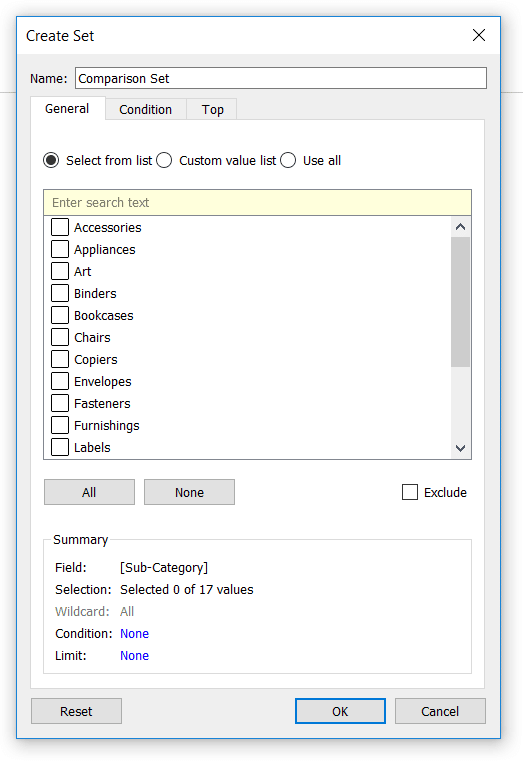Click the list scroll up arrow
The height and width of the screenshot is (763, 523).
tap(460, 227)
